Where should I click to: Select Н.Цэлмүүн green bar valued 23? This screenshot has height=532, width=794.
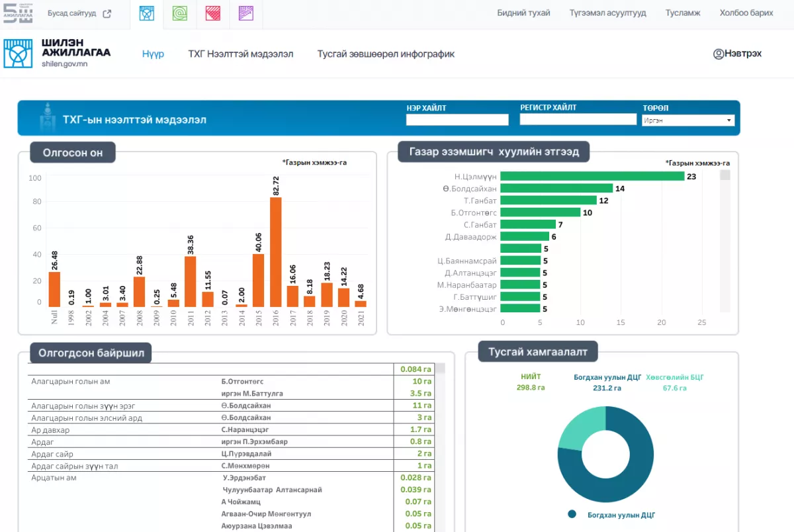(x=592, y=176)
